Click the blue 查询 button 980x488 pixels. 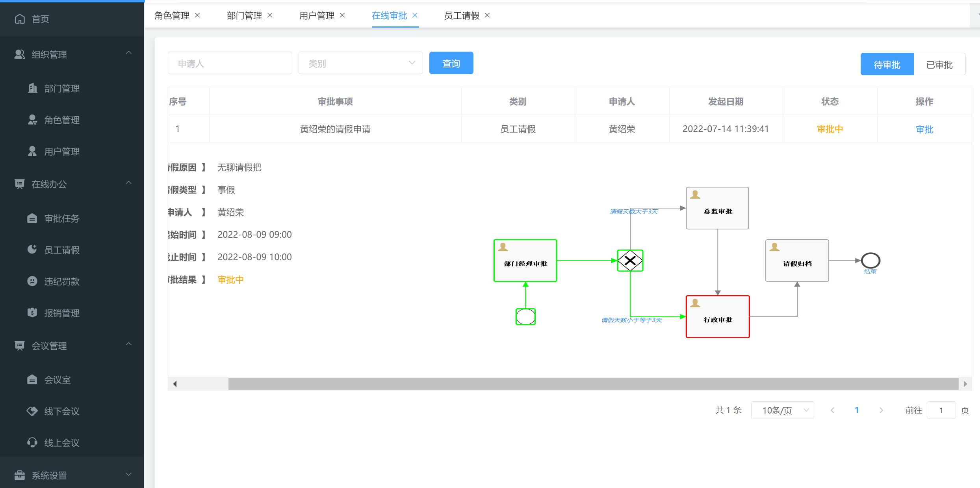[451, 63]
